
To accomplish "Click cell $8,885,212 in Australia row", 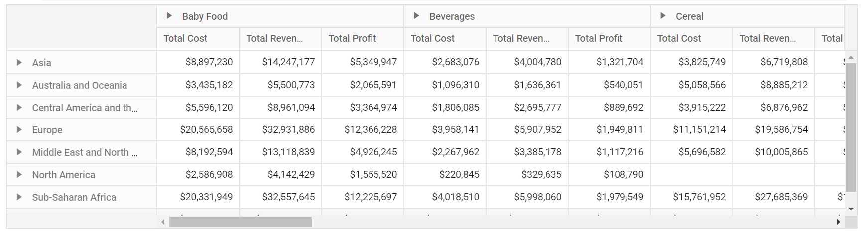I will pyautogui.click(x=773, y=85).
